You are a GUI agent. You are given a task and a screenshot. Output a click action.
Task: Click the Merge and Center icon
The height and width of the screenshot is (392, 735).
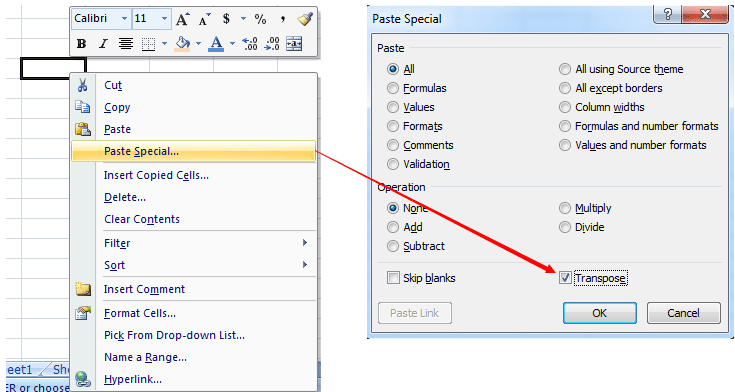[294, 44]
